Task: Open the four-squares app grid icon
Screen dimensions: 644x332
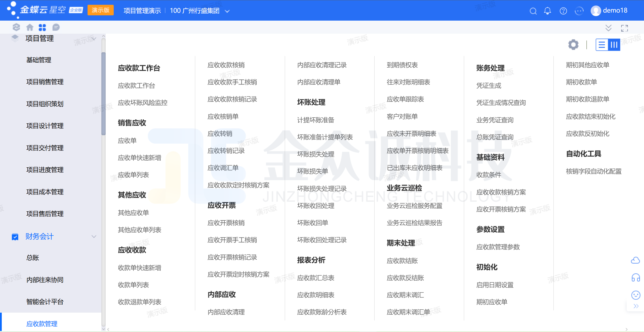Action: click(42, 27)
